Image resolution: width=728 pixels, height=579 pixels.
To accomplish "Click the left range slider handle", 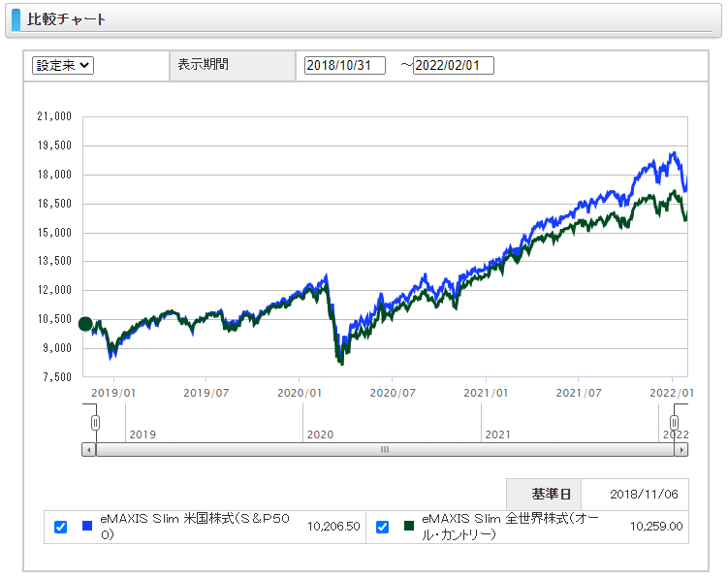I will (95, 423).
